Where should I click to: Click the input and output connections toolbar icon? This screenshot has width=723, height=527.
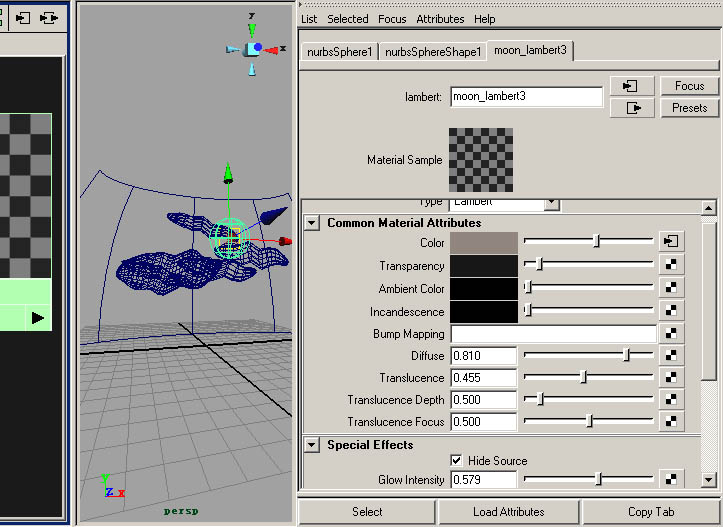(x=48, y=18)
